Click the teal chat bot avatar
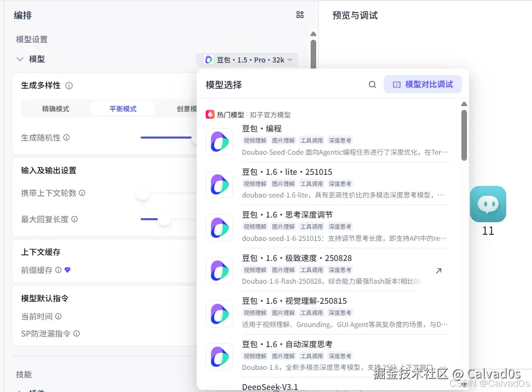This screenshot has height=392, width=532. 488,204
